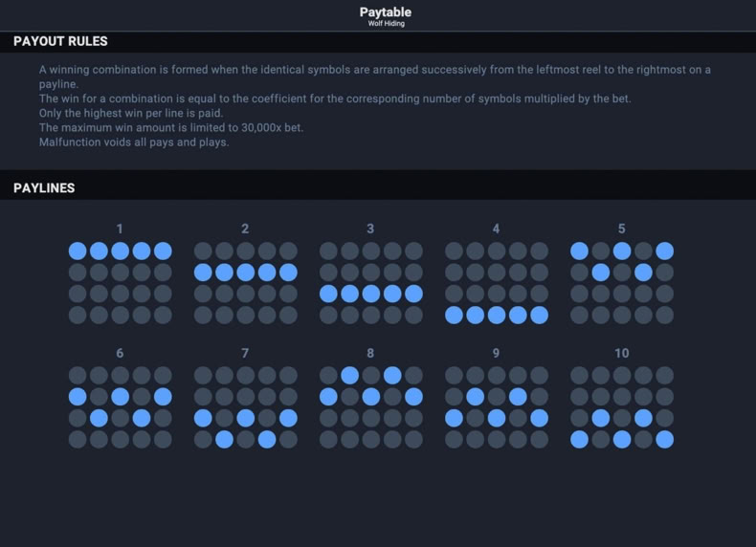Click the number 1 label above first payline

pos(120,229)
